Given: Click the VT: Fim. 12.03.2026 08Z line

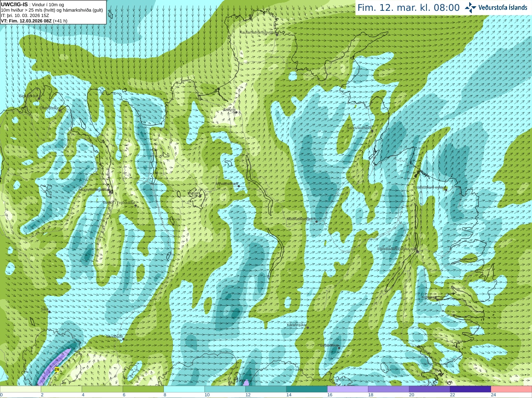Looking at the screenshot, I should (x=34, y=21).
